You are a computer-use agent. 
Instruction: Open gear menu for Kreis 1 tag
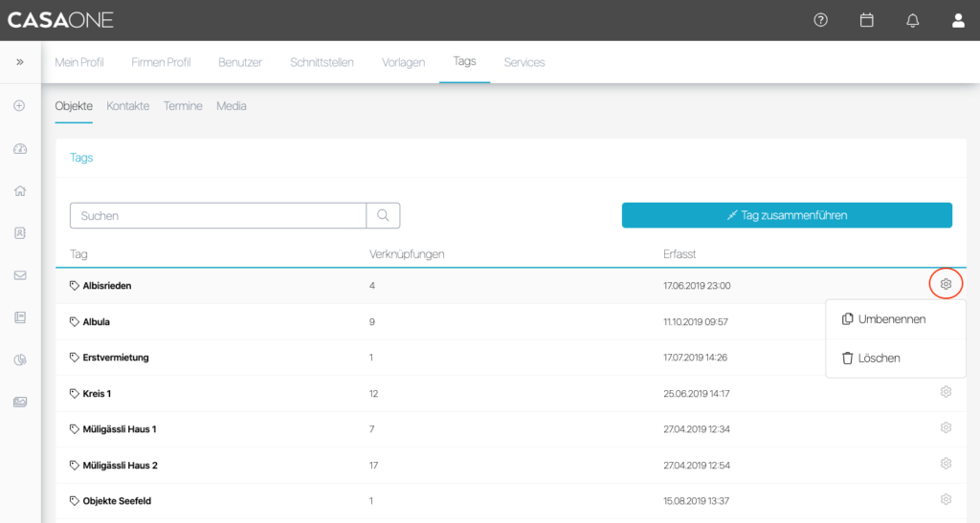tap(946, 392)
